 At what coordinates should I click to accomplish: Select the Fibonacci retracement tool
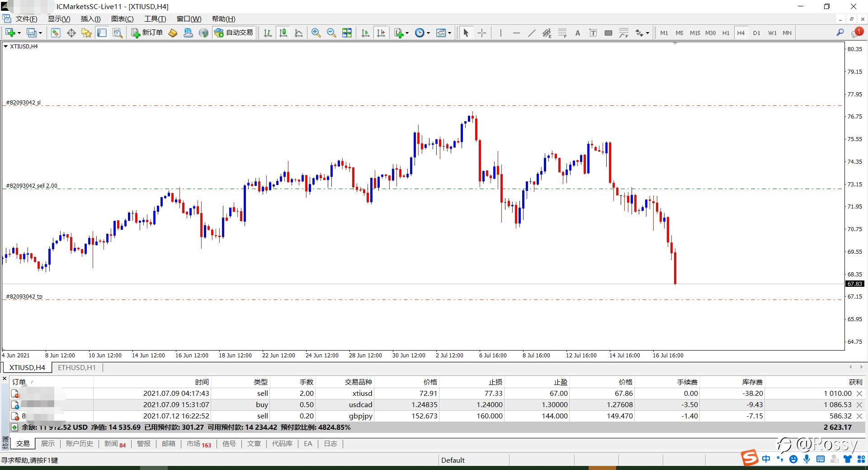[562, 33]
